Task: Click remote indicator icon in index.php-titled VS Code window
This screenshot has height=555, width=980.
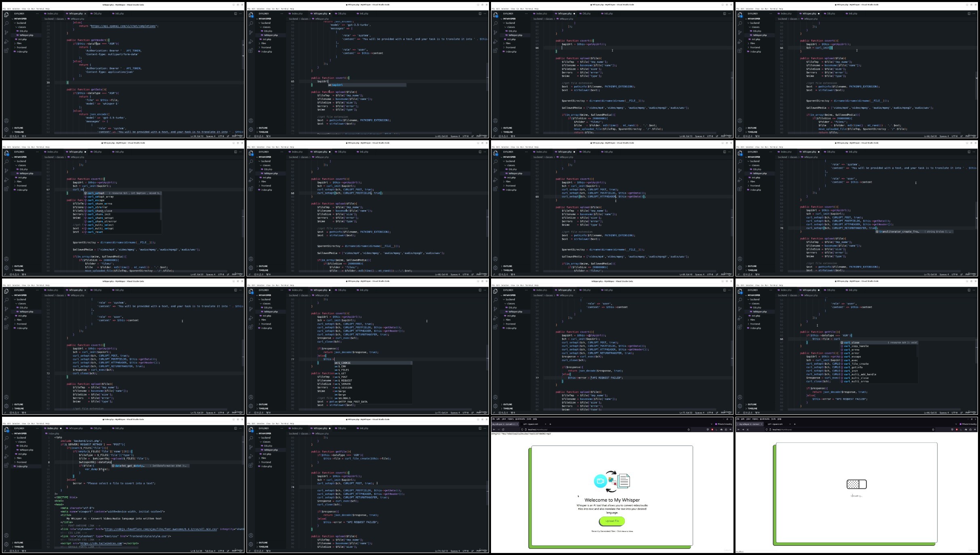Action: pyautogui.click(x=4, y=551)
